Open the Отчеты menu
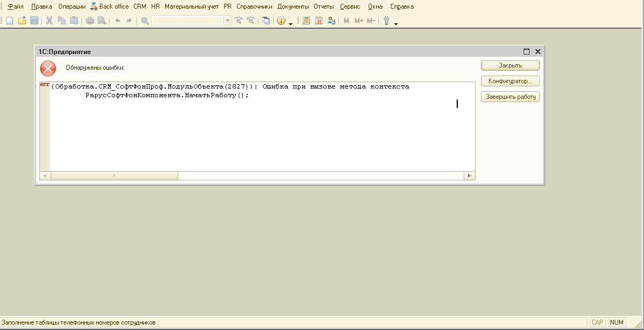 point(324,6)
